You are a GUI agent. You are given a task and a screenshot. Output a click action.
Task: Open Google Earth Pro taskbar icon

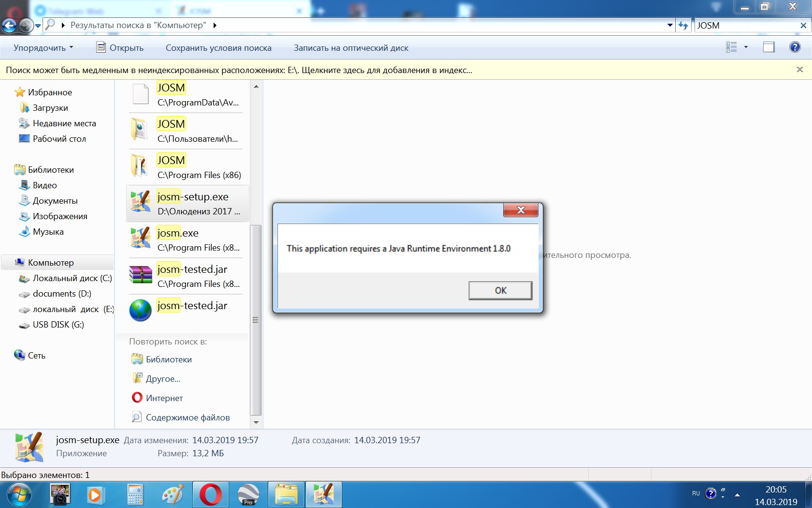(x=248, y=494)
